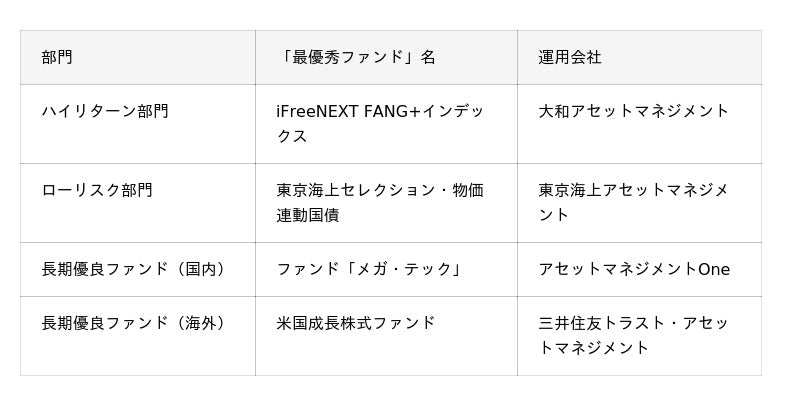Select the 東京海上アセットマネジメント cell

(x=634, y=202)
